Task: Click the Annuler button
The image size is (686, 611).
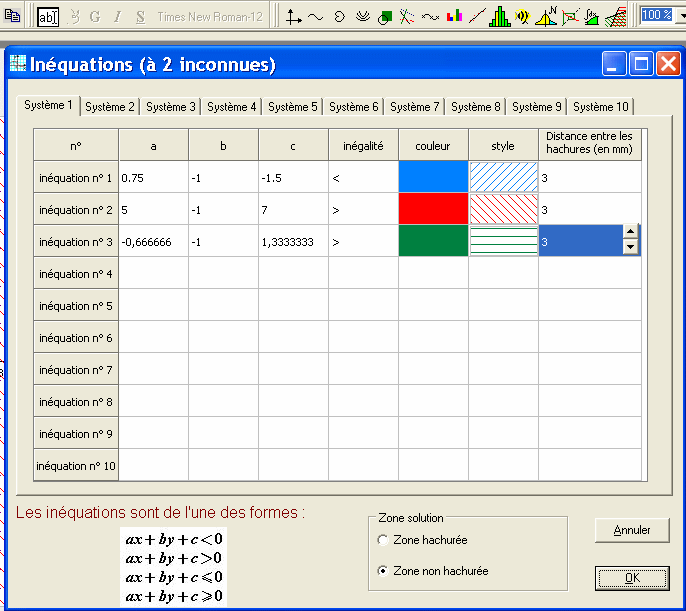Action: [631, 530]
